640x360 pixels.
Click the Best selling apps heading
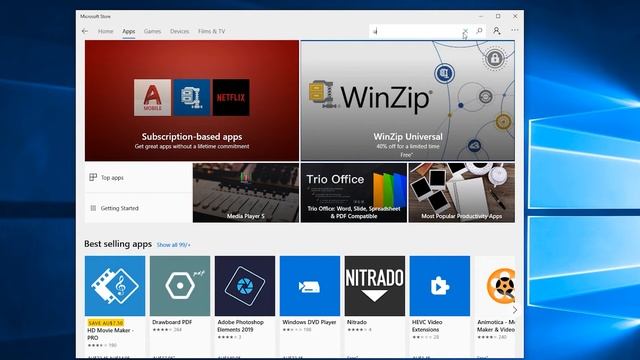118,244
